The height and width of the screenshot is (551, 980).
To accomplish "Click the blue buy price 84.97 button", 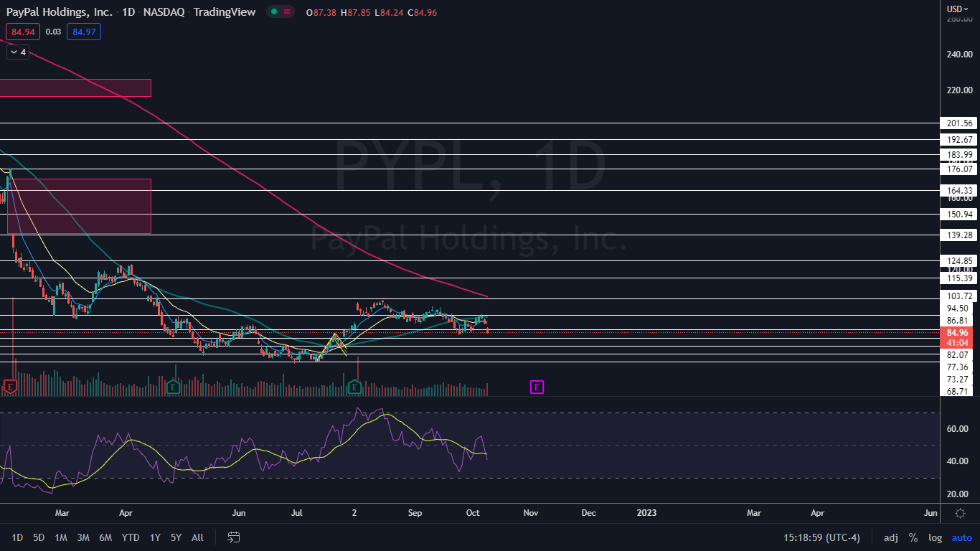I will (84, 32).
